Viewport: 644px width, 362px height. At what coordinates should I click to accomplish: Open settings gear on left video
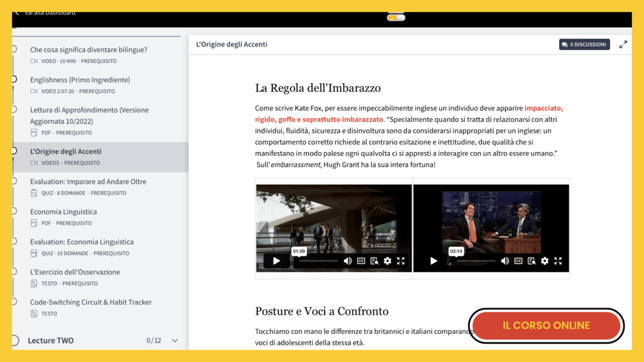tap(387, 261)
